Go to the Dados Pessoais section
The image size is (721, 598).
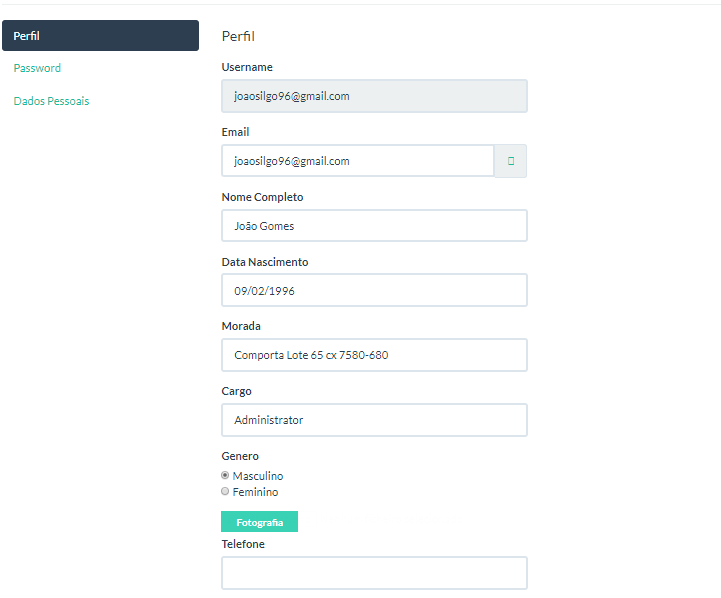pos(51,101)
